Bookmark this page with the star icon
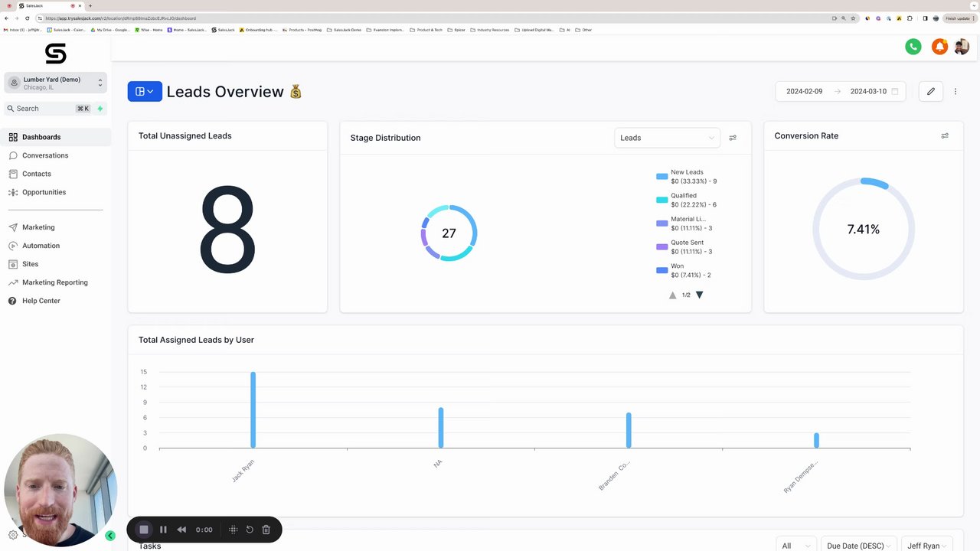 [853, 18]
